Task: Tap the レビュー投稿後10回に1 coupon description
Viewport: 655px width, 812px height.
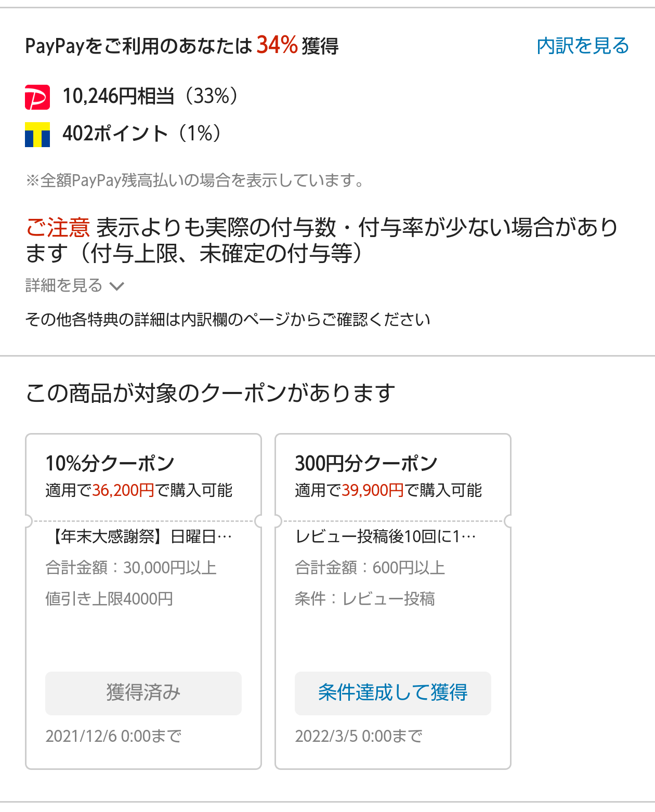Action: (385, 536)
